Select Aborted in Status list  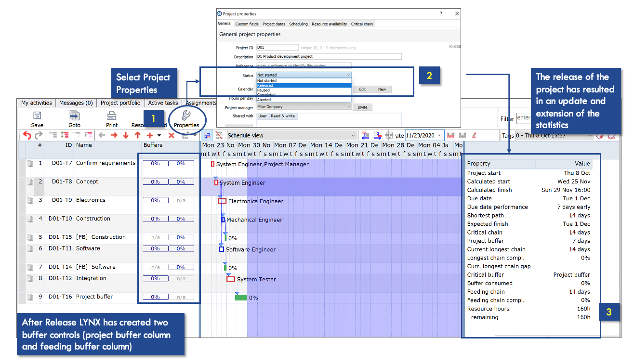[x=304, y=100]
